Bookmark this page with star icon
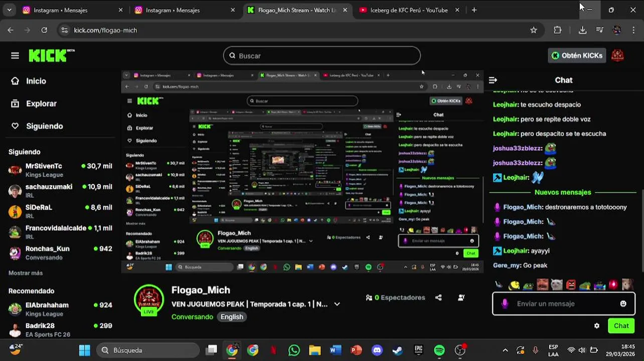This screenshot has height=361, width=644. point(534,30)
